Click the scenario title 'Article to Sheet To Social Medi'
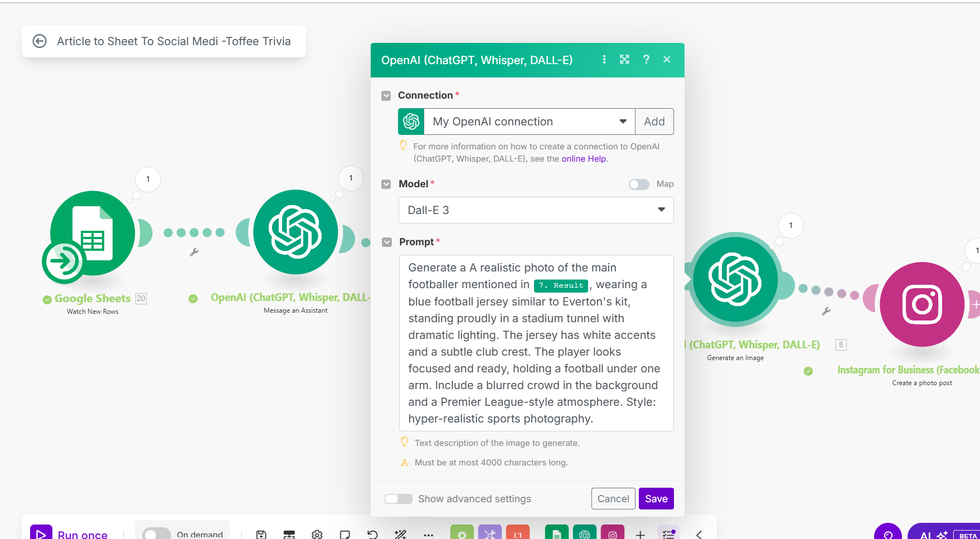 (x=174, y=41)
